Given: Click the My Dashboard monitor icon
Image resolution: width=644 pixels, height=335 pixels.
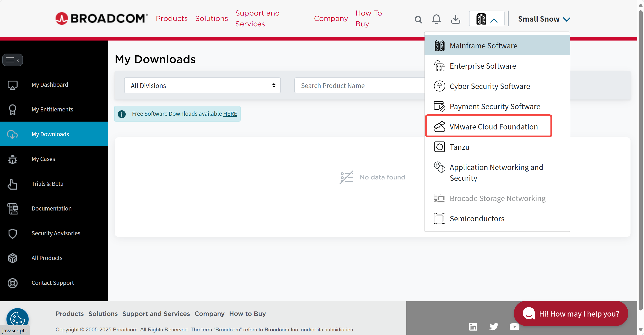Looking at the screenshot, I should [x=13, y=85].
